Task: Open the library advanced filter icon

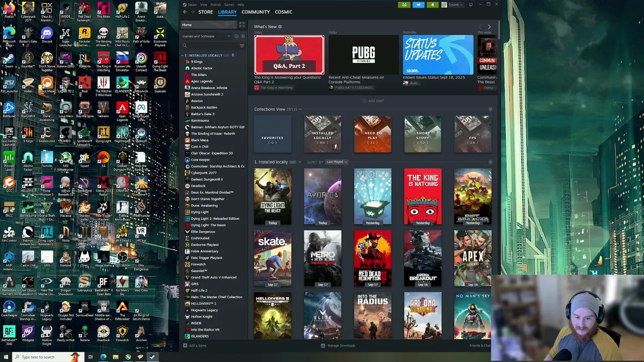Action: [242, 46]
